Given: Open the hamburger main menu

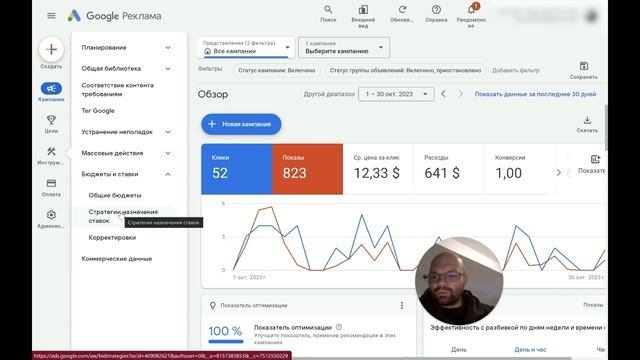Looking at the screenshot, I should [x=51, y=16].
